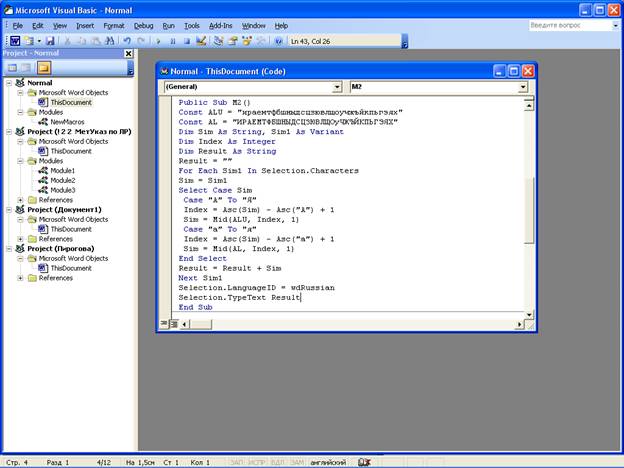Click the Undo arrow icon
The height and width of the screenshot is (468, 624).
coord(127,41)
